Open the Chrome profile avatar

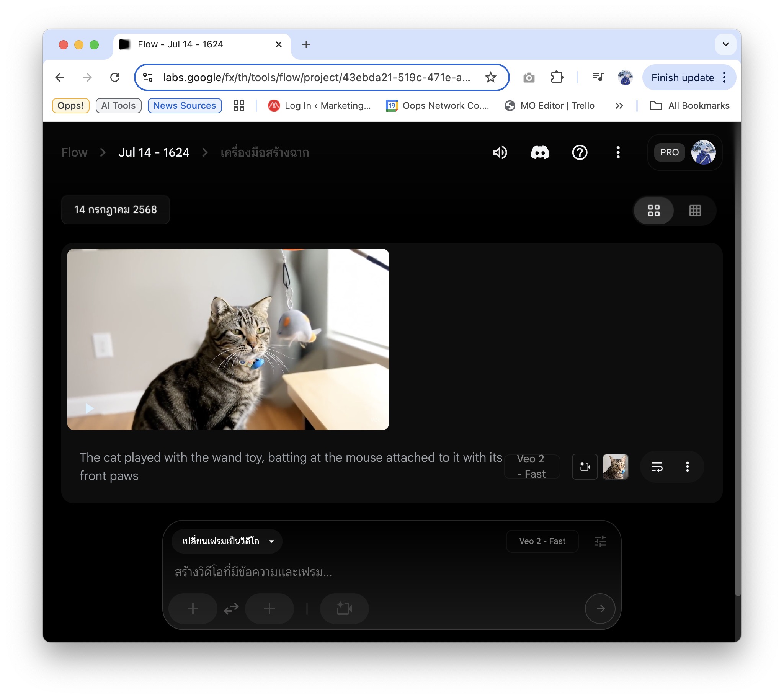coord(625,78)
